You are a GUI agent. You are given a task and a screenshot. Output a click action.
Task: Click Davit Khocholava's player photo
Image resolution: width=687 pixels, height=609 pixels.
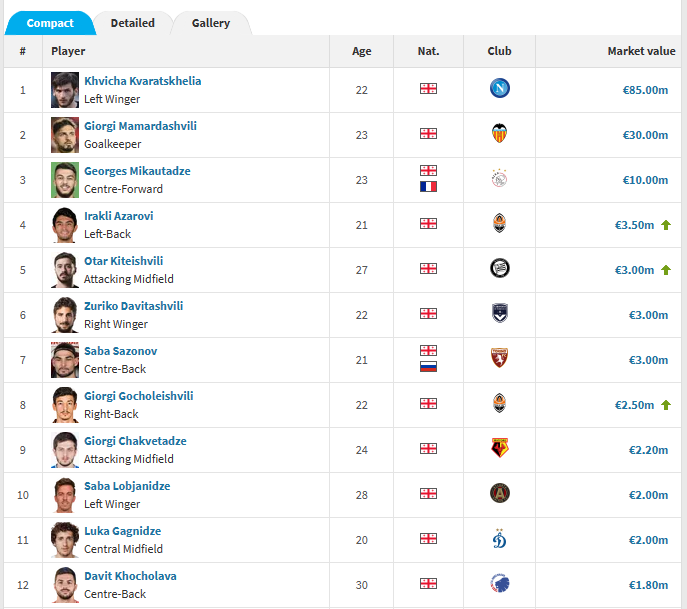tap(65, 585)
